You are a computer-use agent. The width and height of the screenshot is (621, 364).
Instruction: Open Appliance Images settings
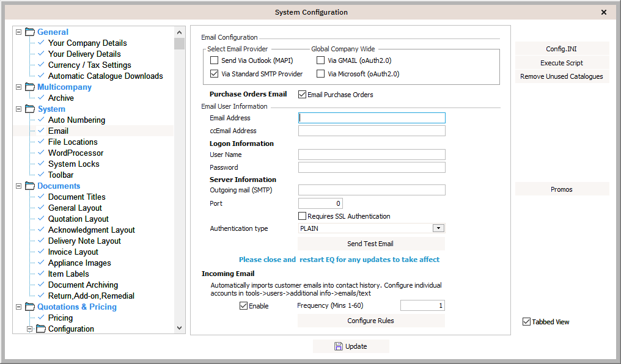click(x=79, y=263)
